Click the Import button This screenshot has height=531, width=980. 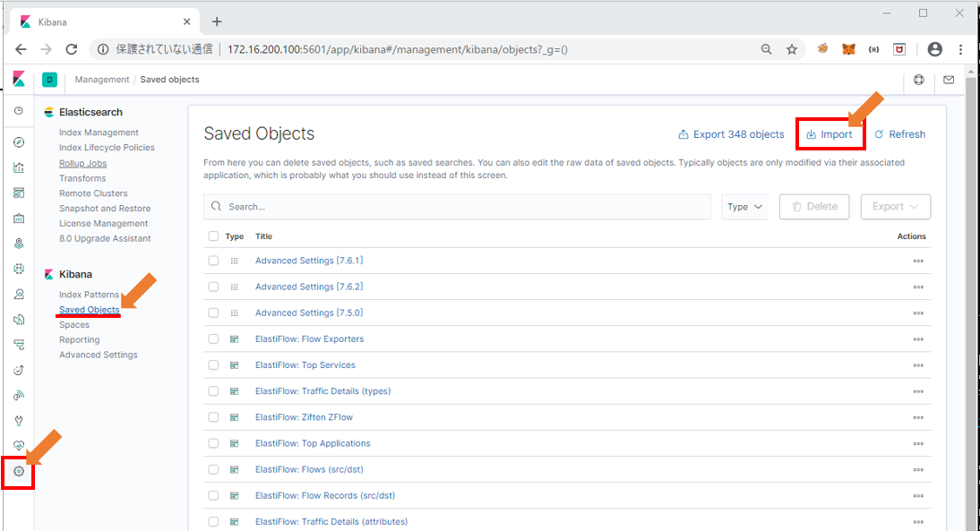click(830, 134)
